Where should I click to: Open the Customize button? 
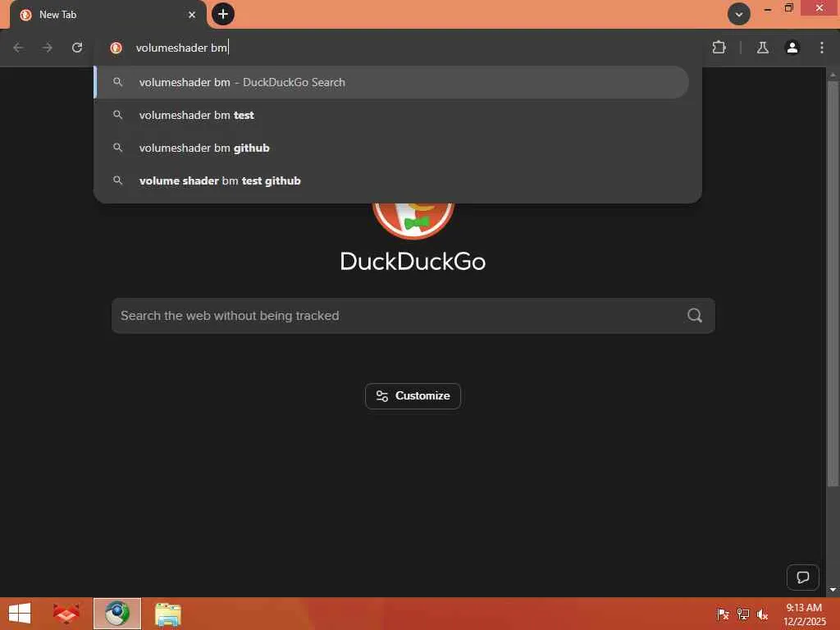pyautogui.click(x=413, y=396)
